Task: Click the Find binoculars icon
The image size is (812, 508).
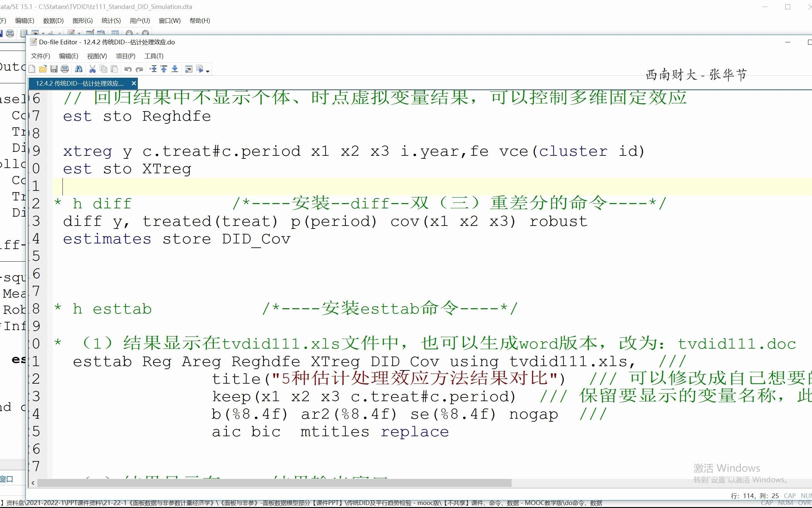Action: tap(79, 69)
